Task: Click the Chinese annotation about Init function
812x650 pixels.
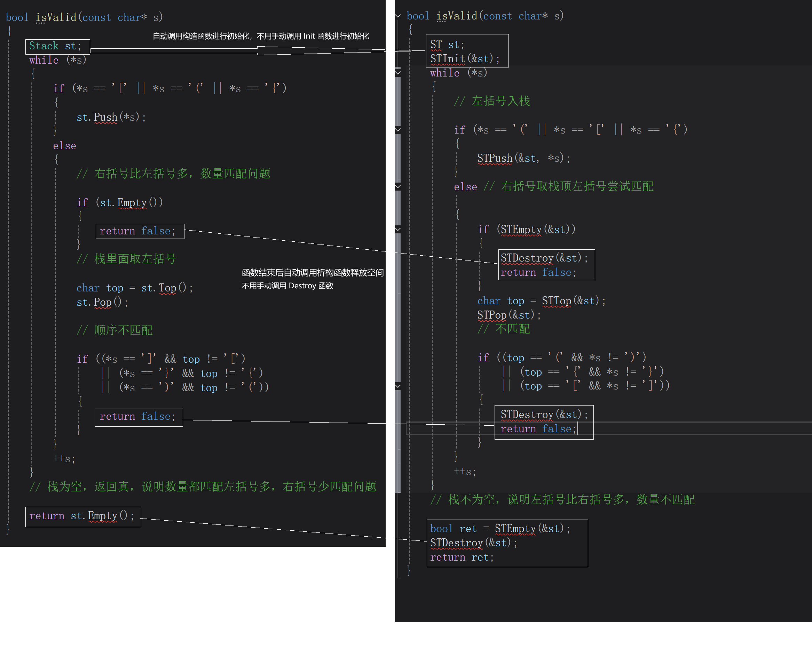Action: pos(261,36)
